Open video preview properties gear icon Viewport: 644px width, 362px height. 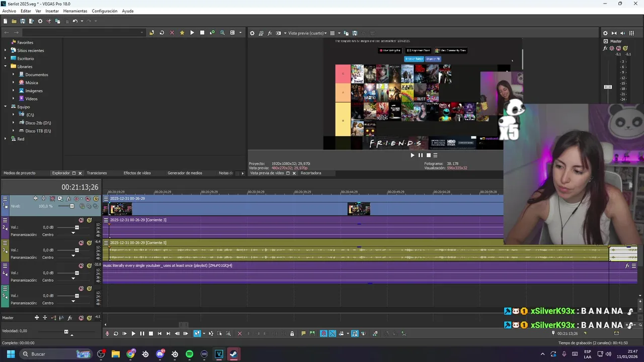252,33
